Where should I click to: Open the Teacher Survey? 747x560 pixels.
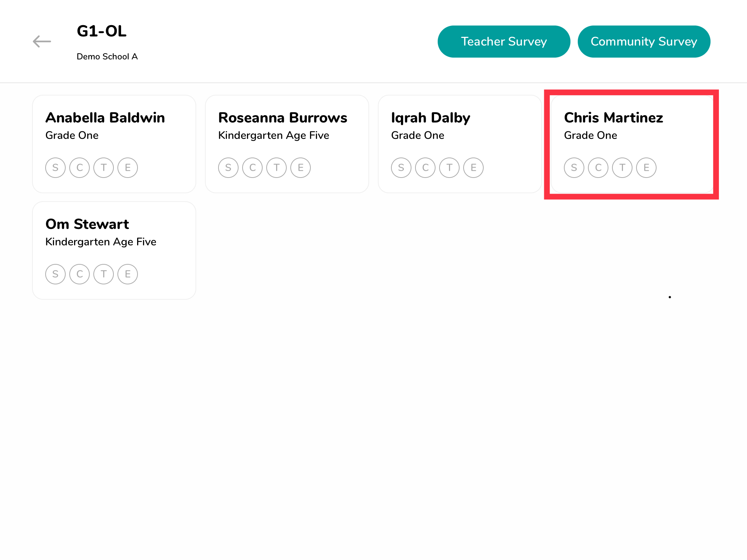coord(504,42)
